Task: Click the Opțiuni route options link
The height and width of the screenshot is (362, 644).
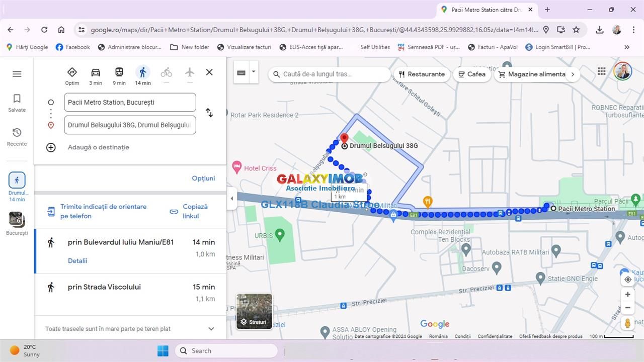Action: pos(203,178)
